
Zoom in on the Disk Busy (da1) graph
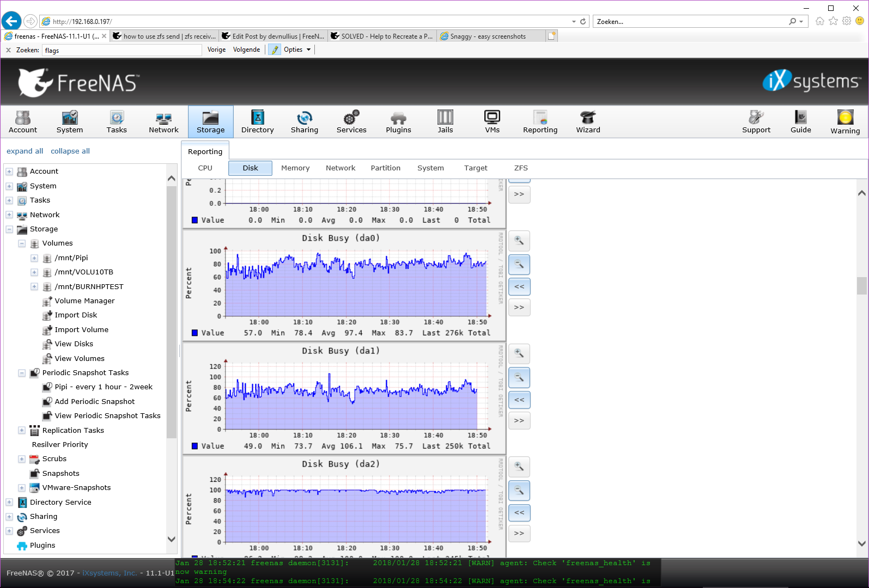coord(519,354)
